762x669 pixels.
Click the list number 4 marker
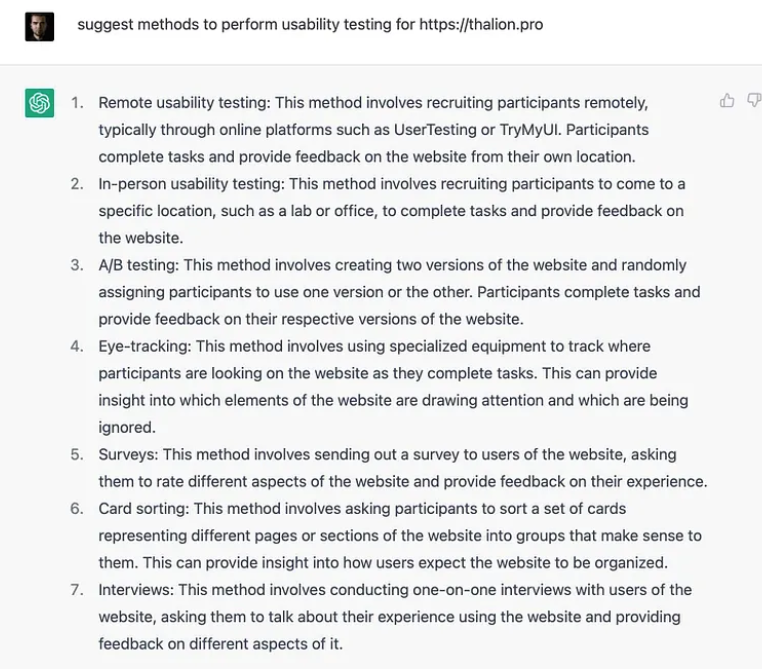(76, 346)
